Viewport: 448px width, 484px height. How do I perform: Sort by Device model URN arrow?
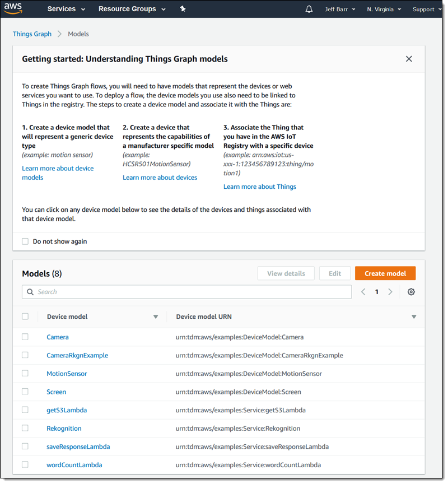point(414,317)
